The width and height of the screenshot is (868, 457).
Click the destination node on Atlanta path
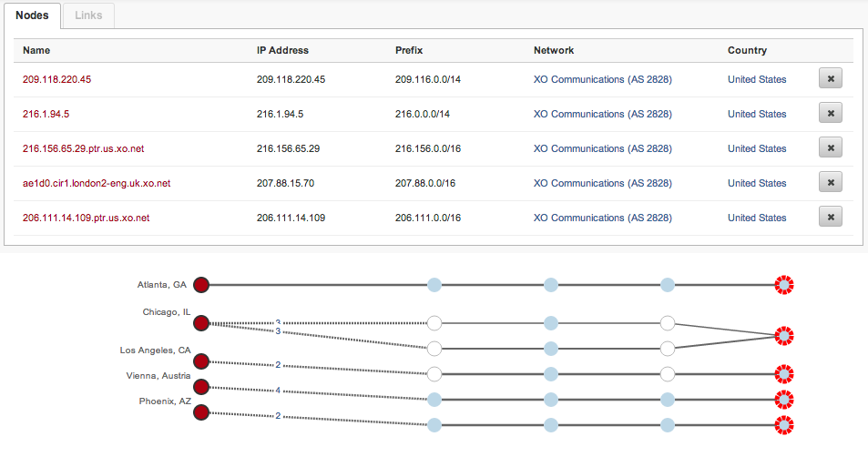(783, 285)
